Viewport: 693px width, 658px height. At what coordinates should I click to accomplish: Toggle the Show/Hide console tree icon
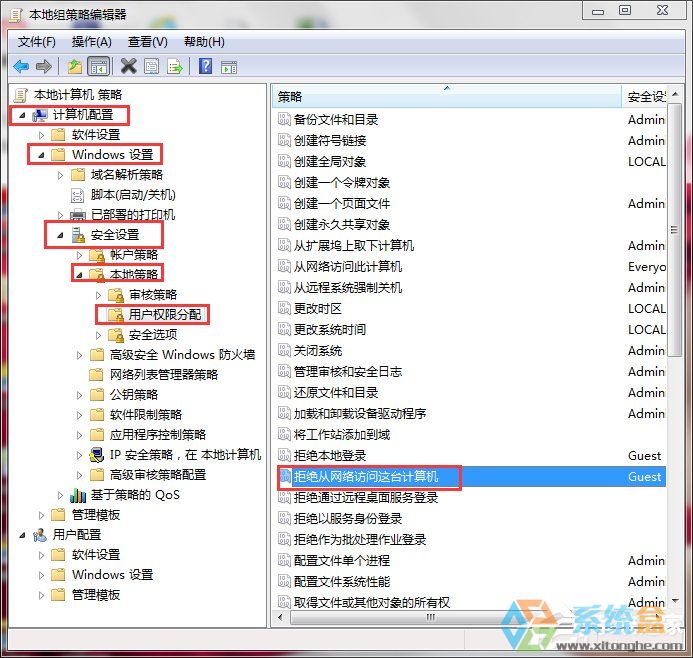[x=99, y=67]
